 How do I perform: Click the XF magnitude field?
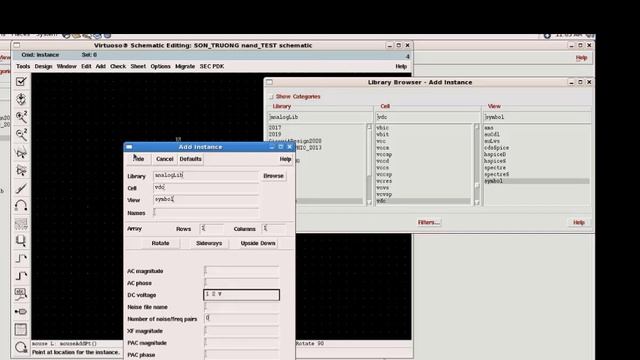(242, 331)
